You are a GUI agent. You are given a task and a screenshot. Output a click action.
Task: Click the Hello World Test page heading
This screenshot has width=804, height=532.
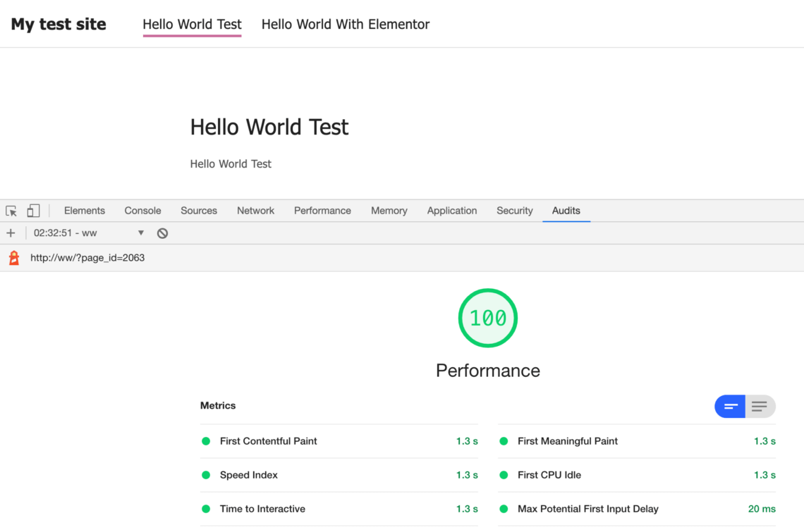tap(269, 127)
